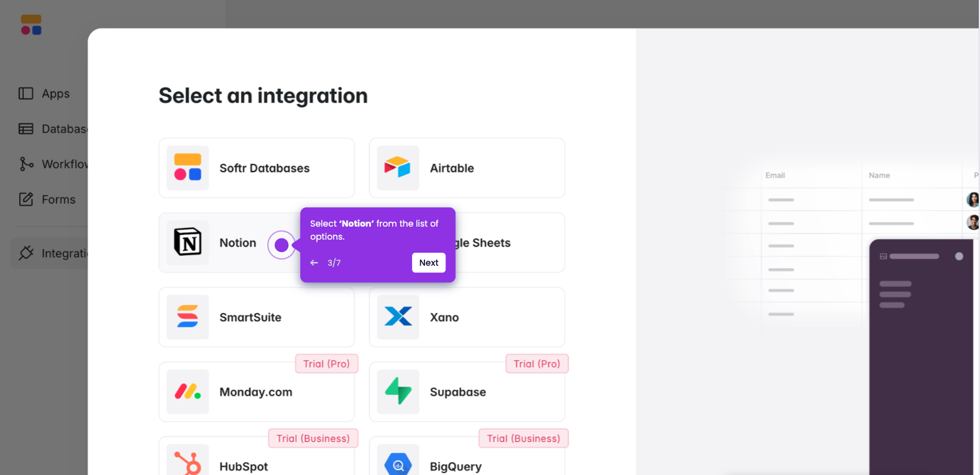Select the BigQuery integration card
This screenshot has width=980, height=475.
pyautogui.click(x=467, y=456)
